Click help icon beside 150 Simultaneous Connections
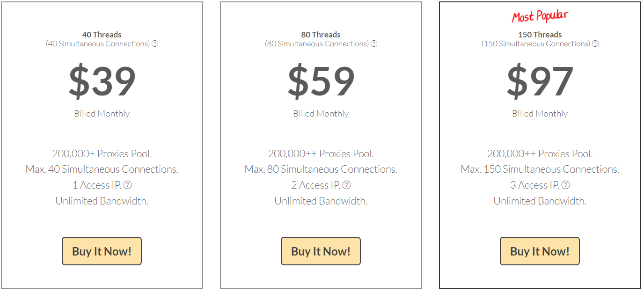This screenshot has height=292, width=644. point(595,44)
